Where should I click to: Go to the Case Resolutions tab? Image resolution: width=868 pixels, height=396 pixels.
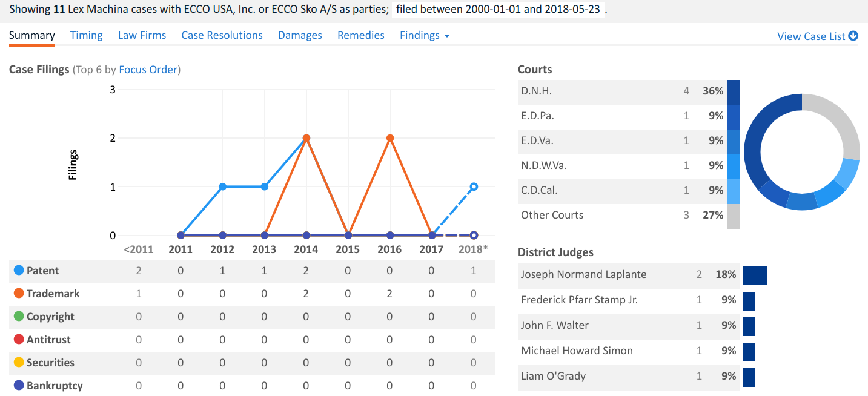[x=222, y=35]
